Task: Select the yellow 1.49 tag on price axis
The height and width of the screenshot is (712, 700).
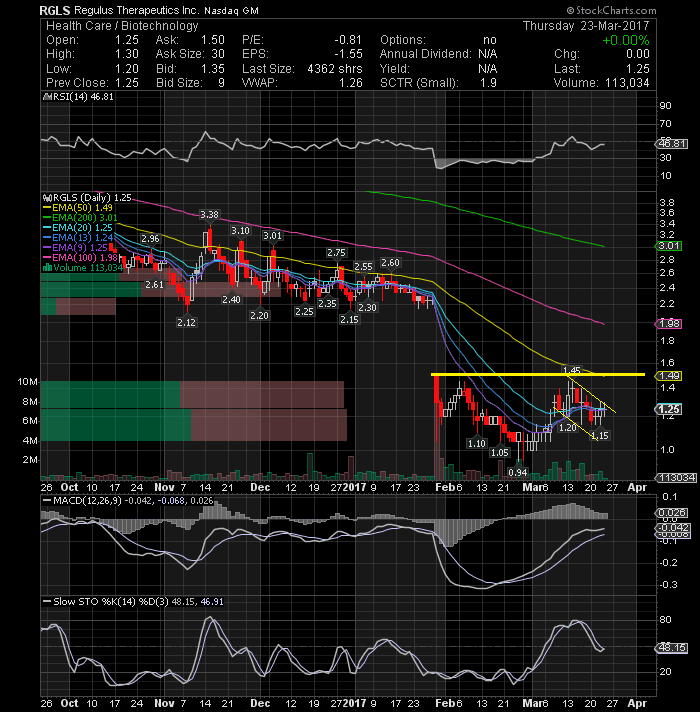Action: [669, 376]
